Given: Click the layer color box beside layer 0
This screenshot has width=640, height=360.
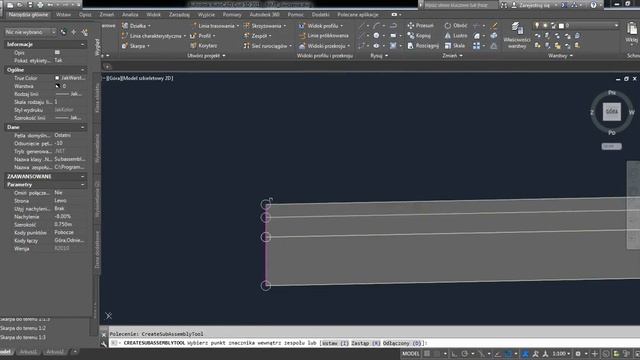Looking at the screenshot, I should pyautogui.click(x=561, y=25).
